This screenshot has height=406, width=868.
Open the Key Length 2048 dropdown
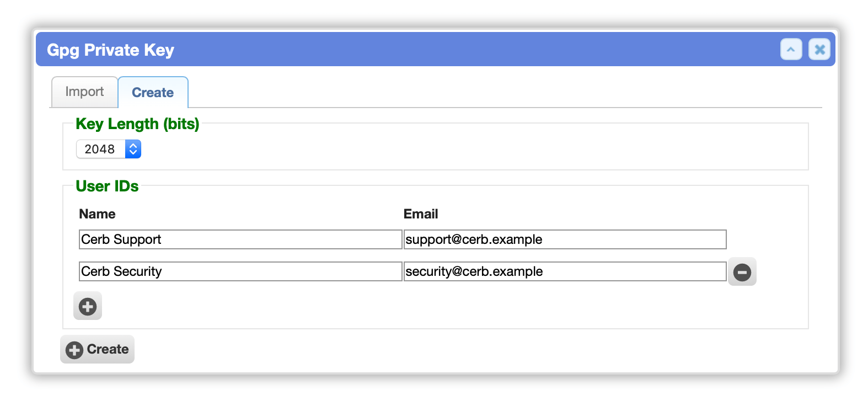pyautogui.click(x=109, y=149)
